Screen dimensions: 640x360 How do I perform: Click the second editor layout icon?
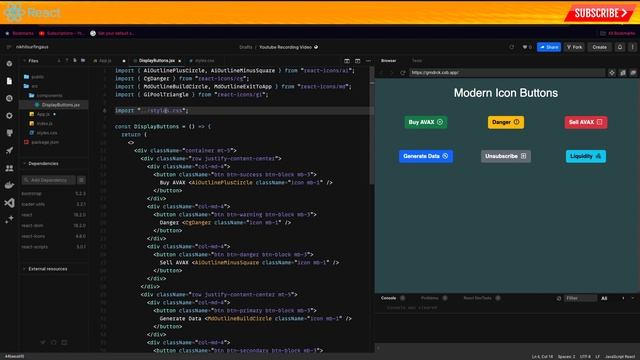tap(358, 61)
